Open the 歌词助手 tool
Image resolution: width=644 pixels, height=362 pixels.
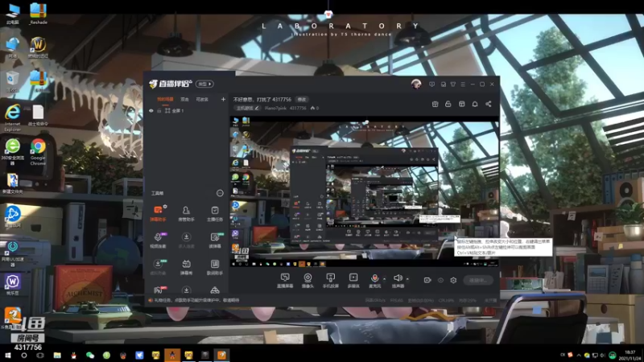click(x=215, y=267)
